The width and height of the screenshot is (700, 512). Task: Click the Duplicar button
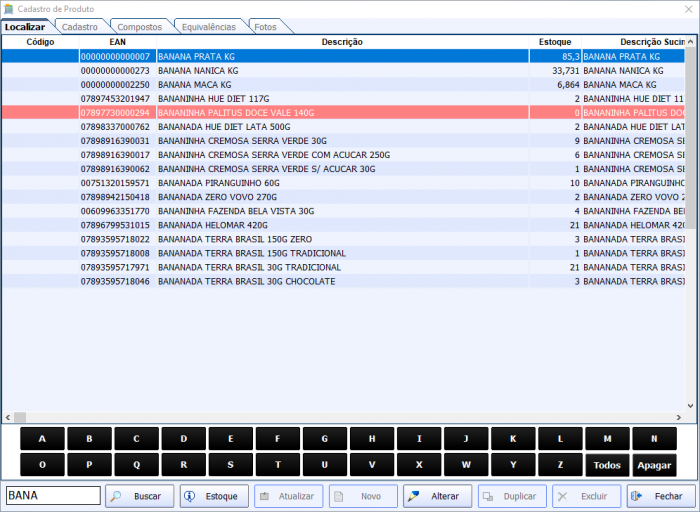click(512, 496)
